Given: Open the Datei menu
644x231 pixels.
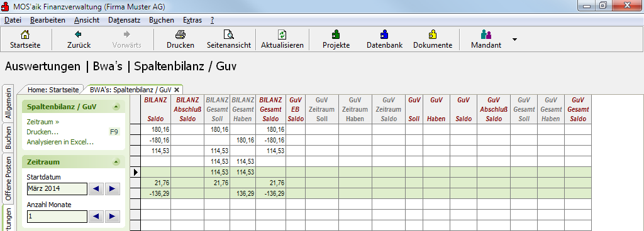Looking at the screenshot, I should point(13,20).
